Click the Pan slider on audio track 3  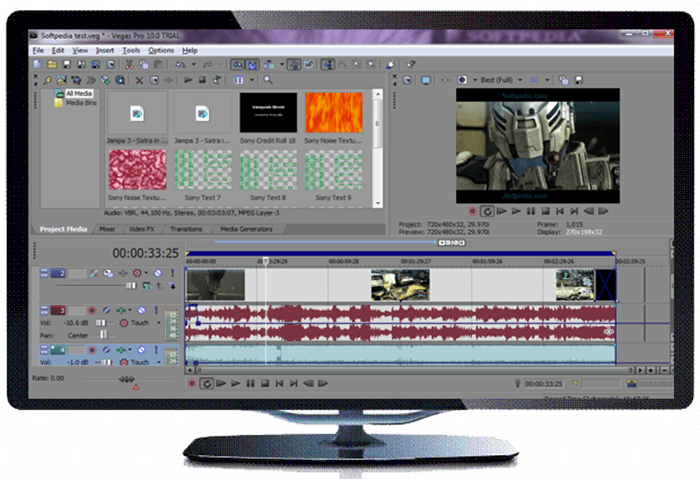click(x=104, y=335)
